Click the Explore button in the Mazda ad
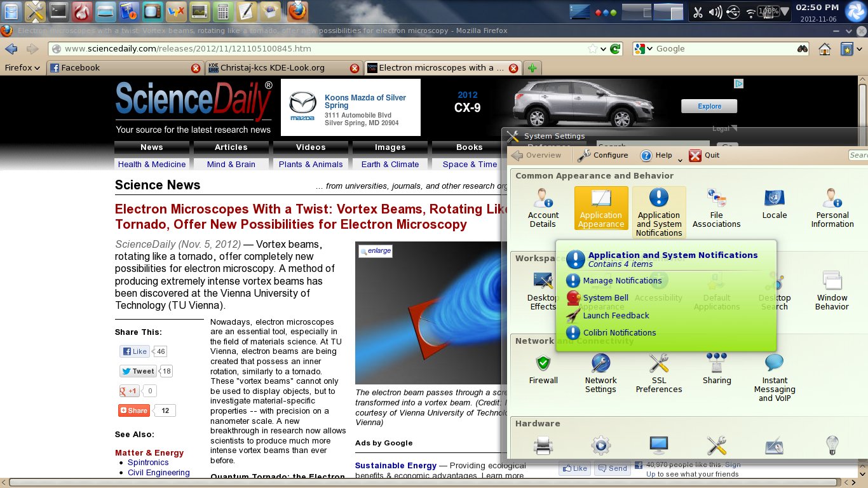The image size is (868, 488). click(x=709, y=106)
